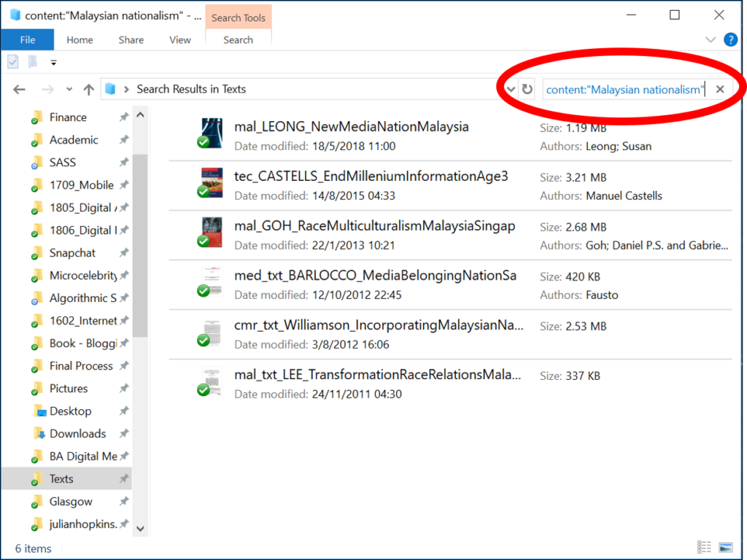Viewport: 747px width, 560px height.
Task: Switch to the Share ribbon tab
Action: [131, 40]
